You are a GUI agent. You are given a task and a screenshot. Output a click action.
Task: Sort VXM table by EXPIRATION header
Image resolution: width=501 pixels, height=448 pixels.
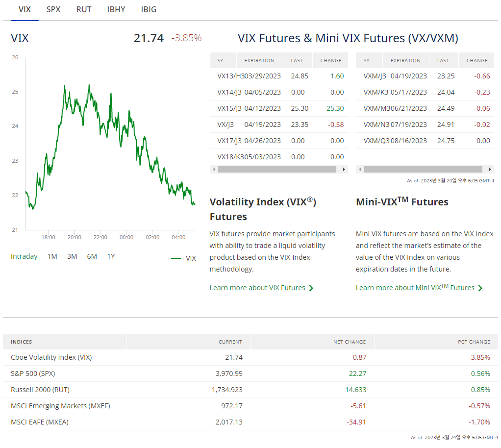point(405,60)
